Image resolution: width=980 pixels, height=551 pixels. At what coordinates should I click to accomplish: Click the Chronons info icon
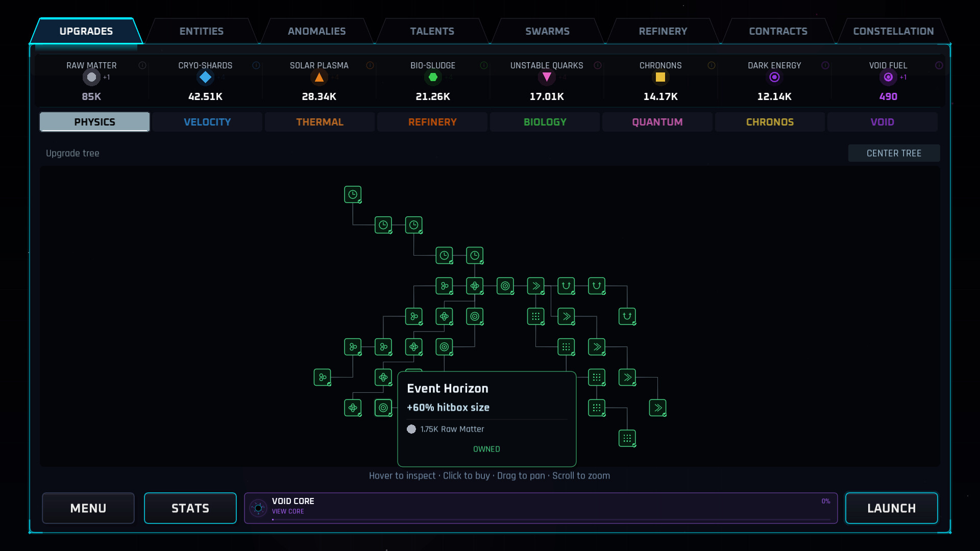[712, 65]
